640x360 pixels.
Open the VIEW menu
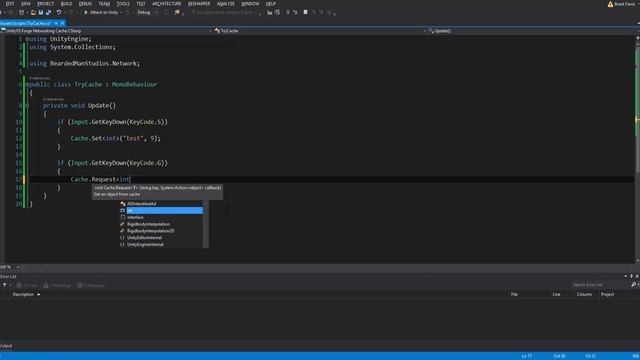[26, 4]
